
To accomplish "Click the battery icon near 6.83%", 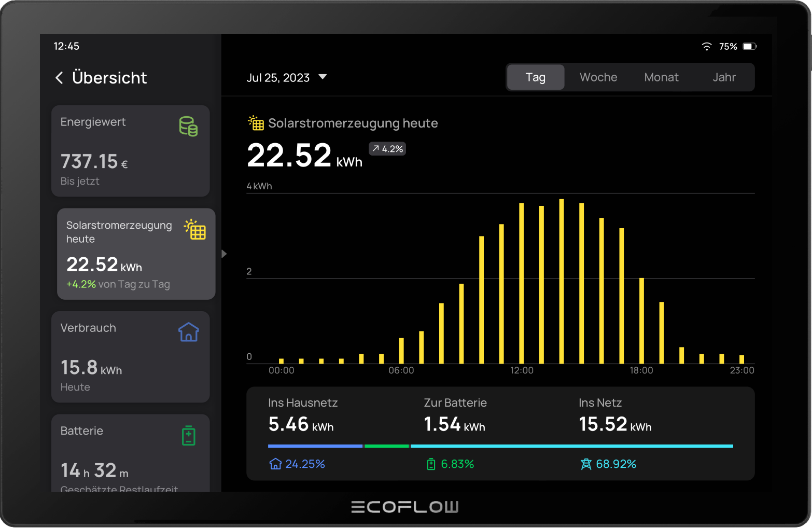I will (x=431, y=464).
